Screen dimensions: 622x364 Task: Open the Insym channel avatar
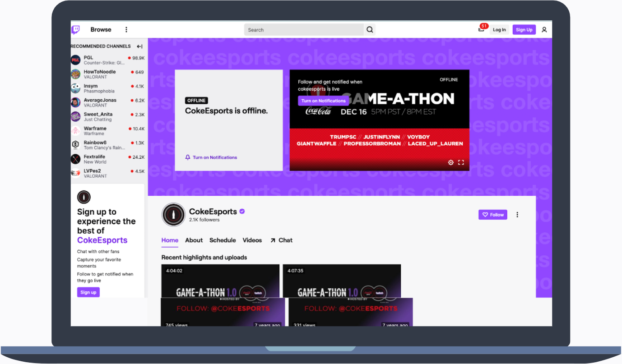click(x=75, y=88)
